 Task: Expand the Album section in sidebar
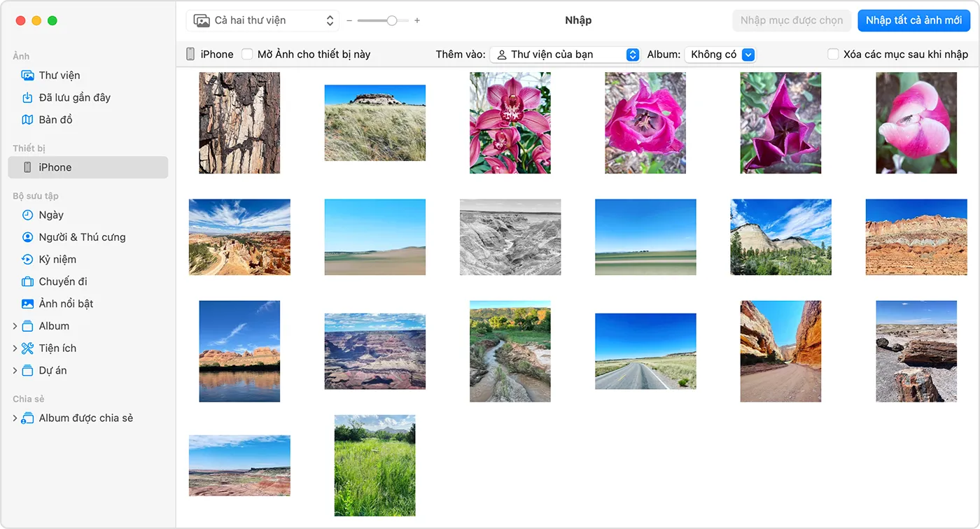click(x=14, y=325)
